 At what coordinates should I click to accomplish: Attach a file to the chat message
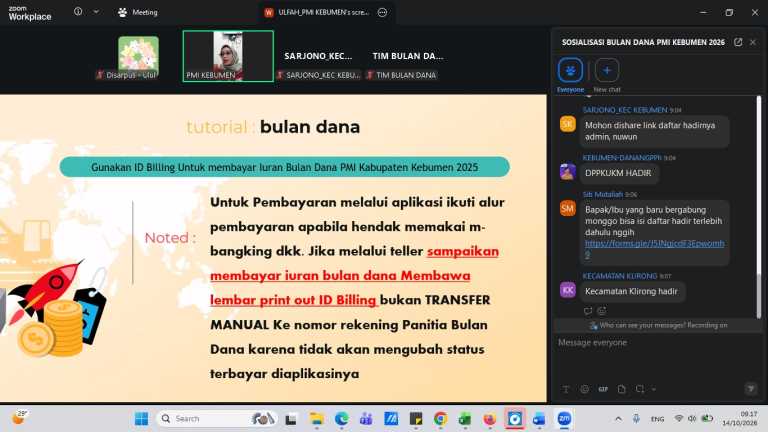tap(622, 389)
